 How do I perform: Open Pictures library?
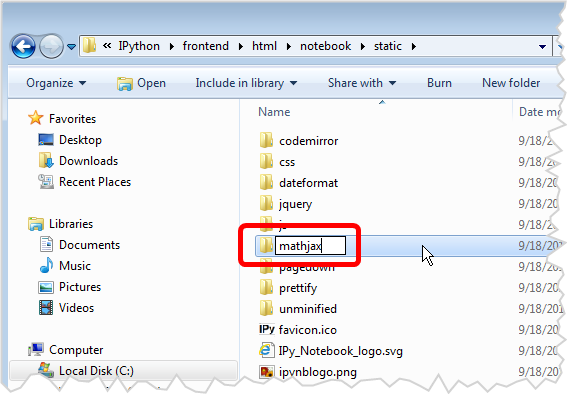[x=80, y=287]
